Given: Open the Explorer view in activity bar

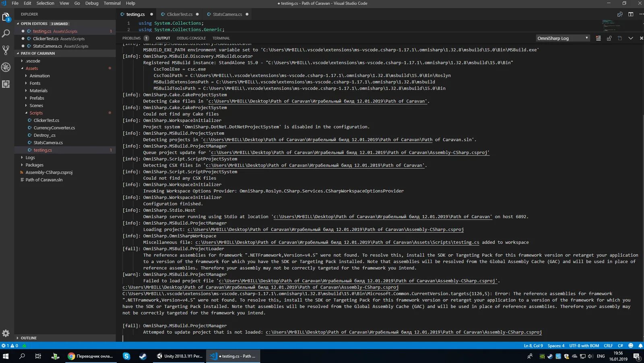Looking at the screenshot, I should [x=6, y=18].
